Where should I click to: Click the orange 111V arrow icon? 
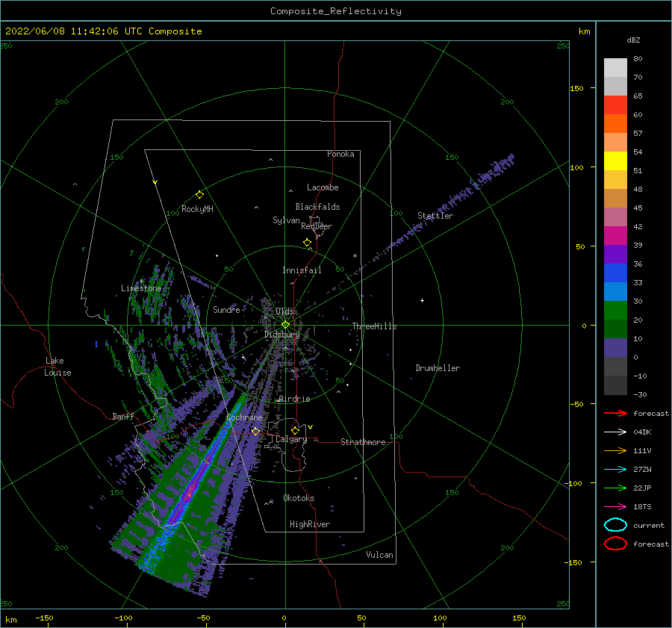click(x=615, y=450)
